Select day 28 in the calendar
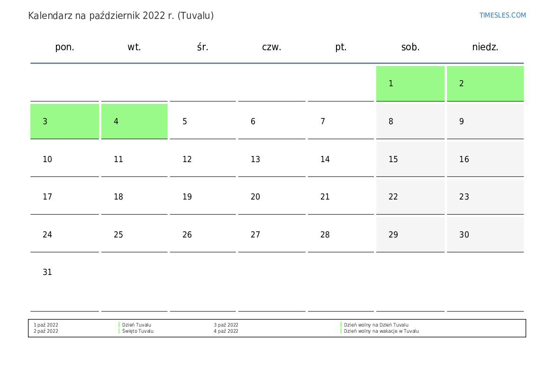The image size is (554, 392). tap(341, 234)
